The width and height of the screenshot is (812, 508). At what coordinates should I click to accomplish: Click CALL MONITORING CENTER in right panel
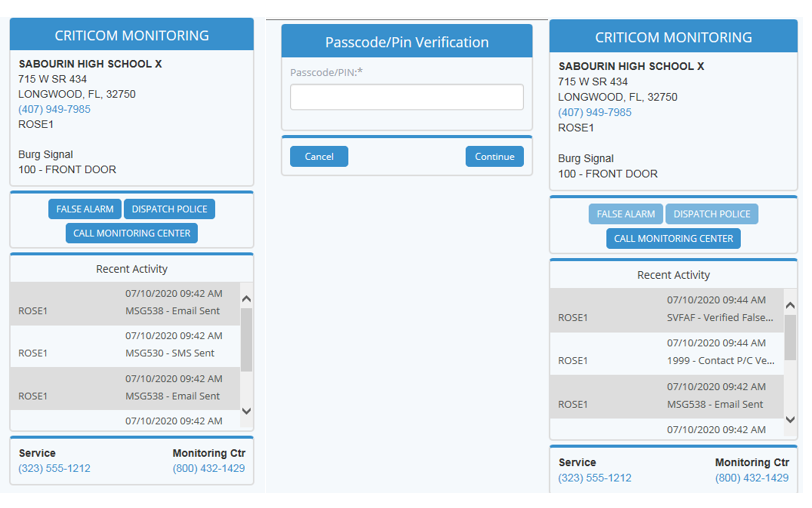point(673,239)
